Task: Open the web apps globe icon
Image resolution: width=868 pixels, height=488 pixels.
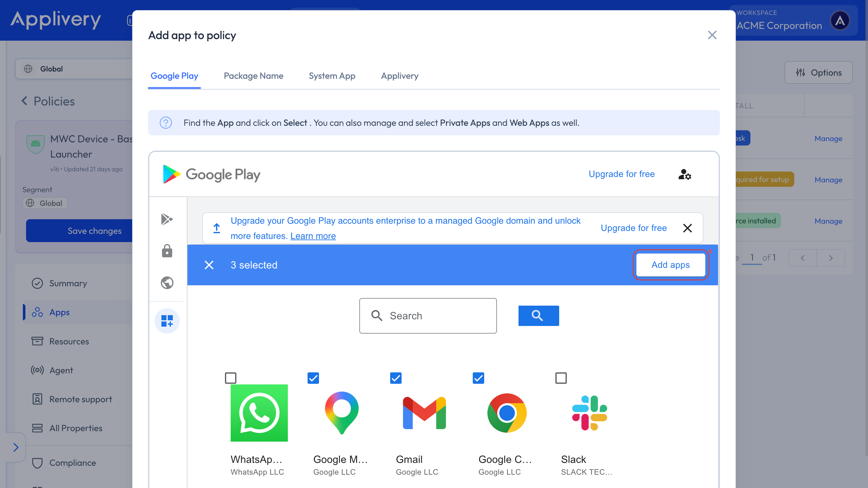Action: coord(167,282)
